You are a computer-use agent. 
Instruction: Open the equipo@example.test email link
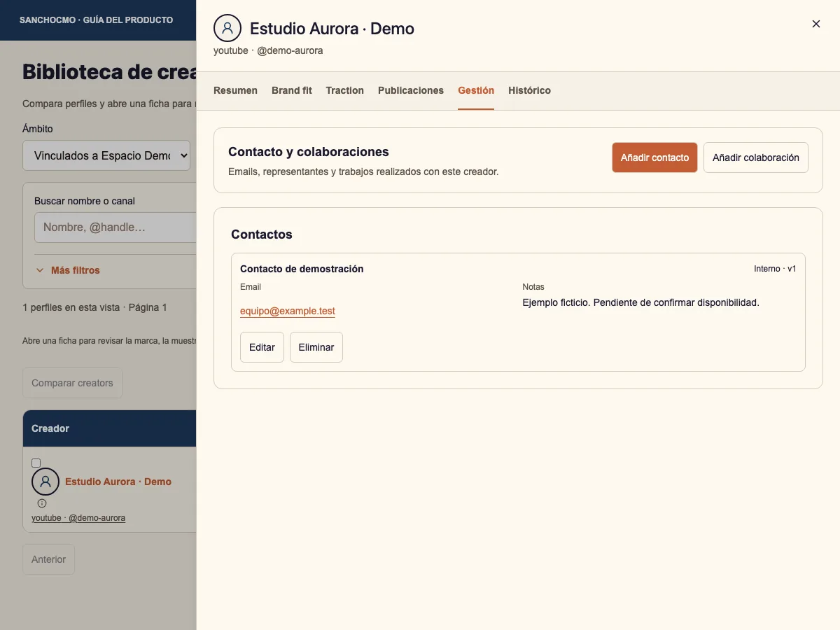[288, 311]
